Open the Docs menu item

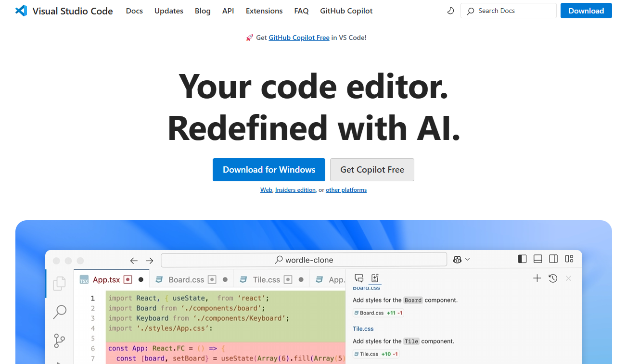(134, 11)
